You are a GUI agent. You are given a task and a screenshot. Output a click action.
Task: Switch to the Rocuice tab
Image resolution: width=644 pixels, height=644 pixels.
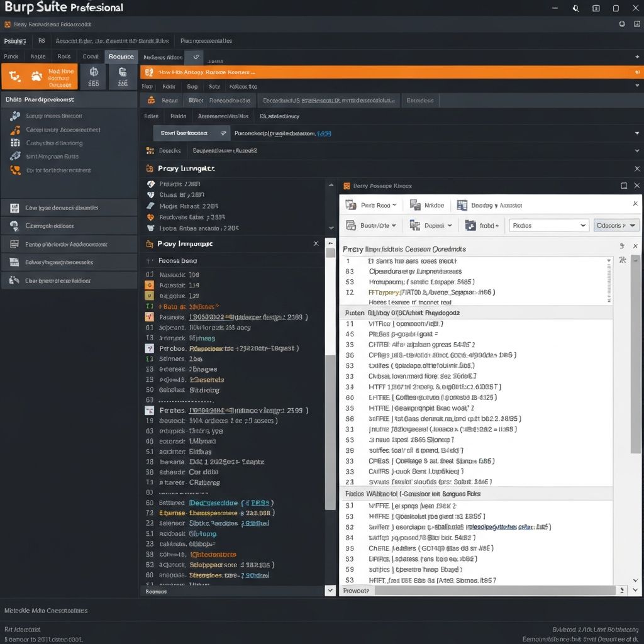click(121, 57)
